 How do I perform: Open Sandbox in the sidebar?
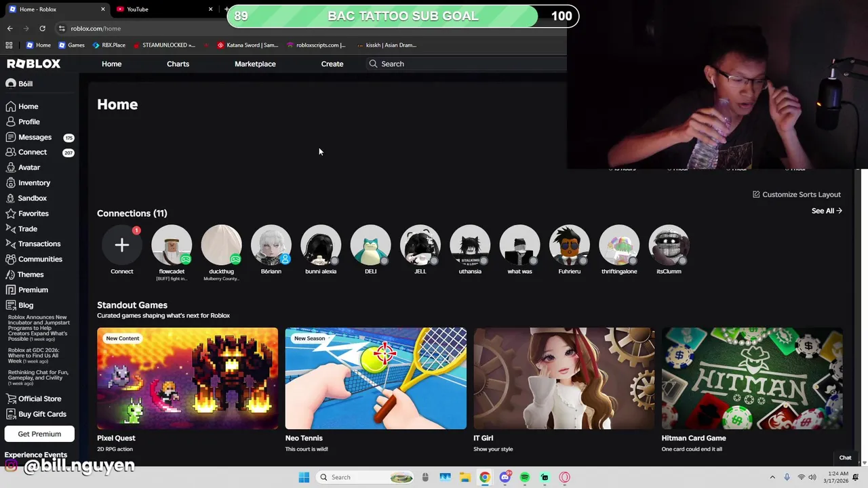point(26,198)
